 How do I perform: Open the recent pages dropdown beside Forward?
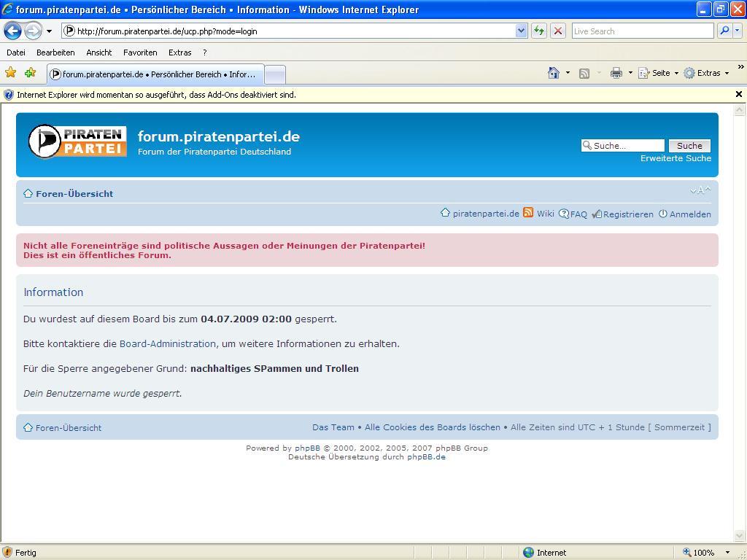point(49,31)
